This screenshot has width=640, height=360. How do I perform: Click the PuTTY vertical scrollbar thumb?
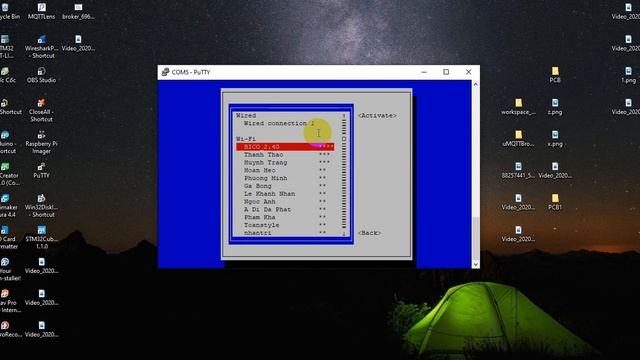pyautogui.click(x=476, y=238)
